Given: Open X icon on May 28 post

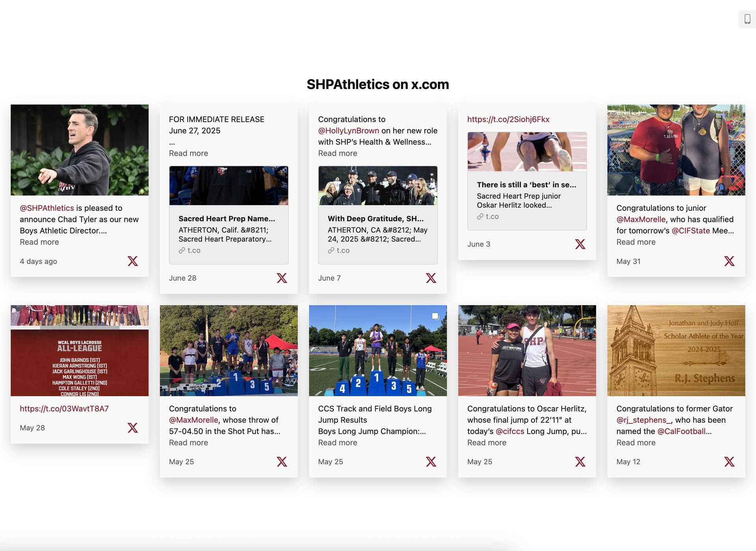Looking at the screenshot, I should point(133,428).
